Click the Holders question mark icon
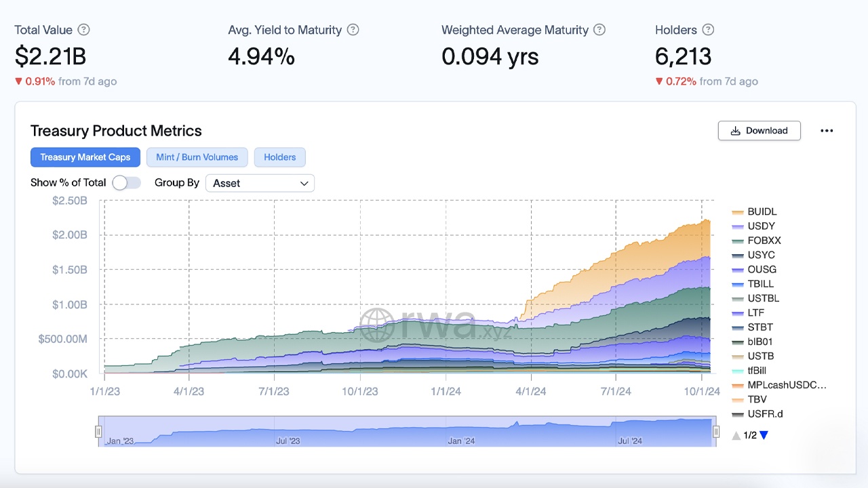This screenshot has width=868, height=488. tap(709, 30)
